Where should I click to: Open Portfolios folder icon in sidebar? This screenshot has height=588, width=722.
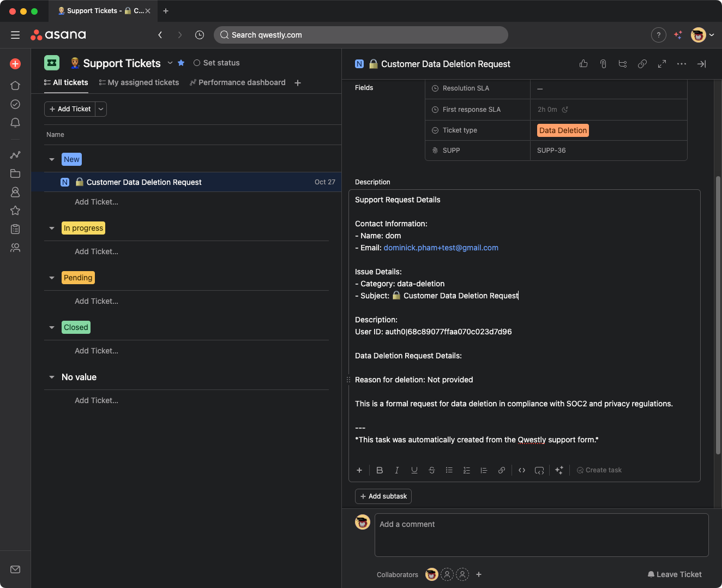(15, 173)
